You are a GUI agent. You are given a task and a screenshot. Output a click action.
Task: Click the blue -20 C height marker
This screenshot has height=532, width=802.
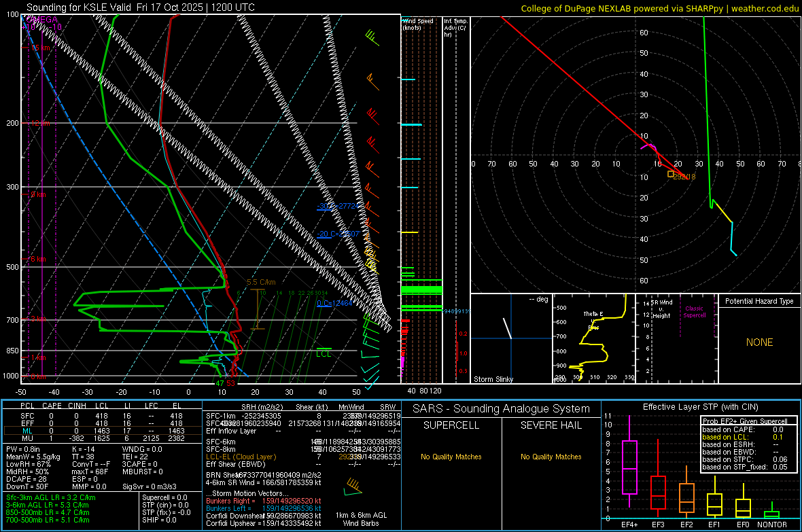click(x=337, y=234)
